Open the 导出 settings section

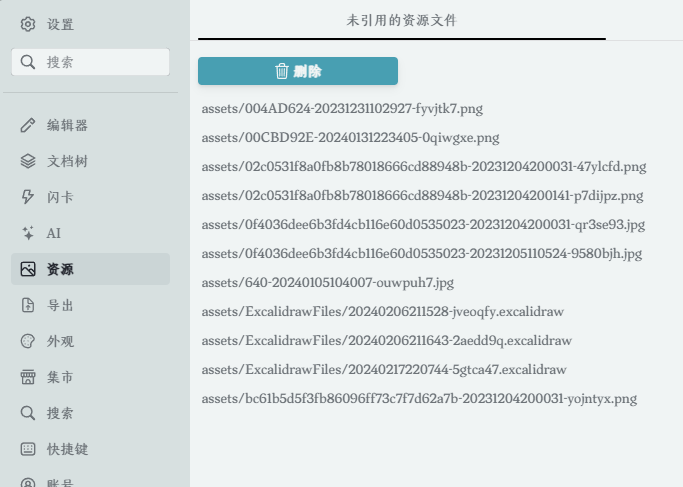click(x=91, y=305)
